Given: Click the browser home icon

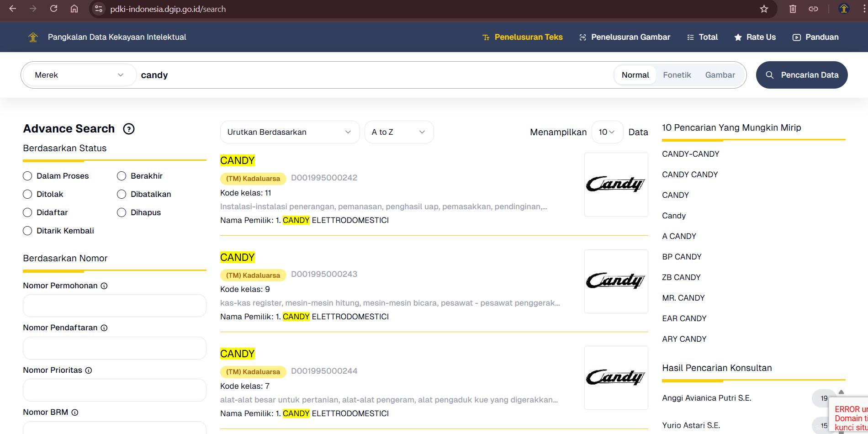Looking at the screenshot, I should (74, 9).
